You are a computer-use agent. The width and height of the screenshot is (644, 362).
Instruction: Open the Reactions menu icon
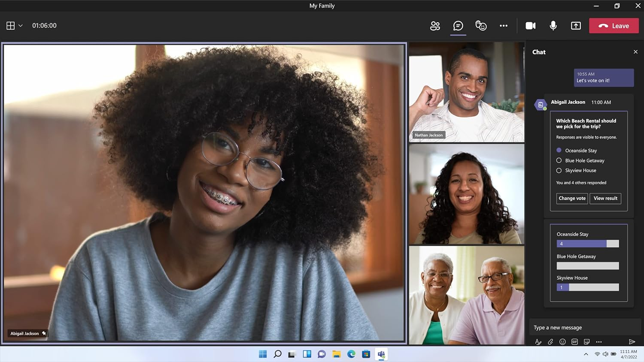click(x=481, y=26)
